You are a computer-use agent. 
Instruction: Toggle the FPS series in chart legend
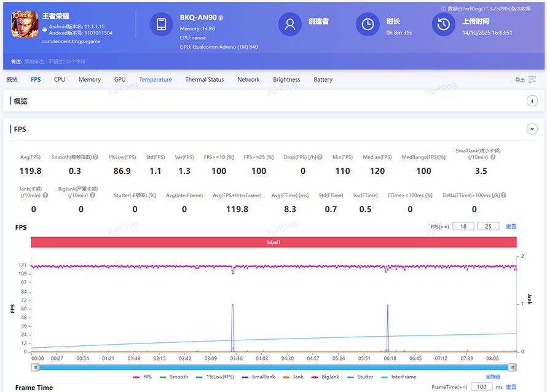pyautogui.click(x=143, y=377)
